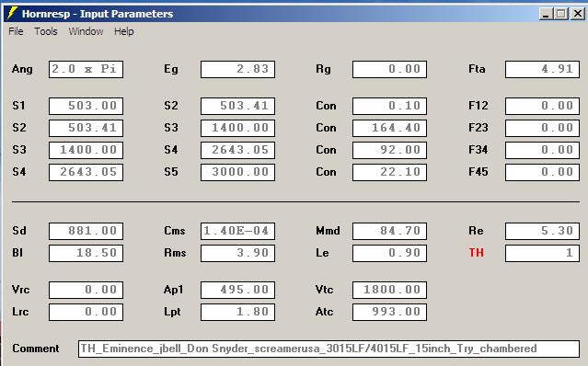Open the Tools menu
Screen dimensions: 588x366
point(46,31)
